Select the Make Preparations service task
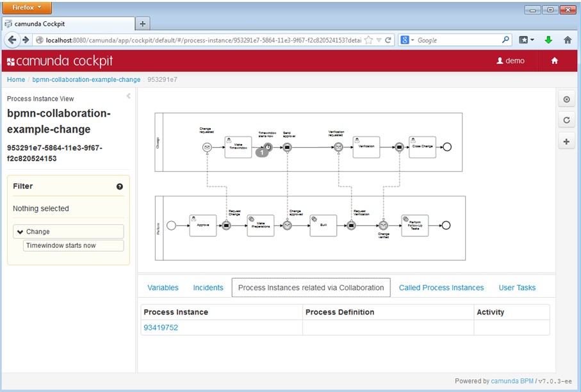The image size is (581, 392). (261, 225)
